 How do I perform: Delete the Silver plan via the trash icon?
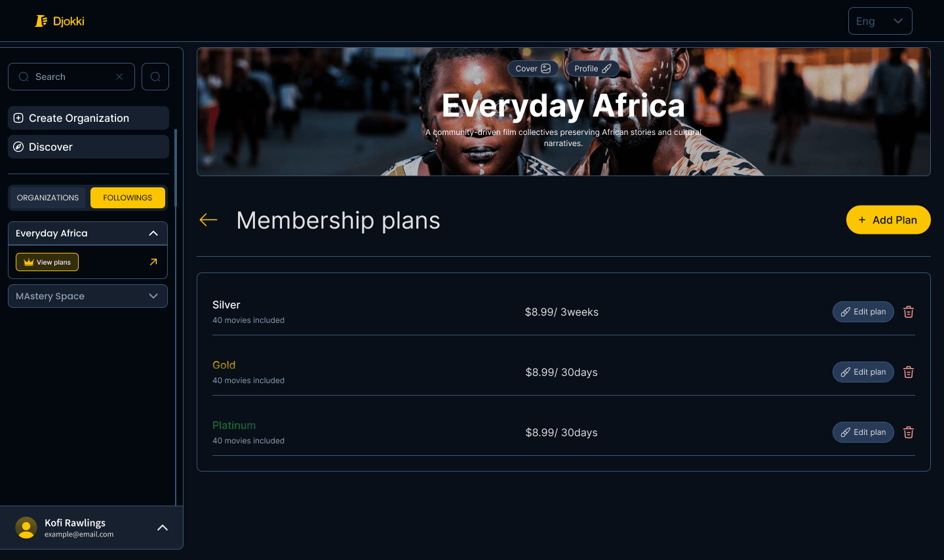tap(909, 312)
